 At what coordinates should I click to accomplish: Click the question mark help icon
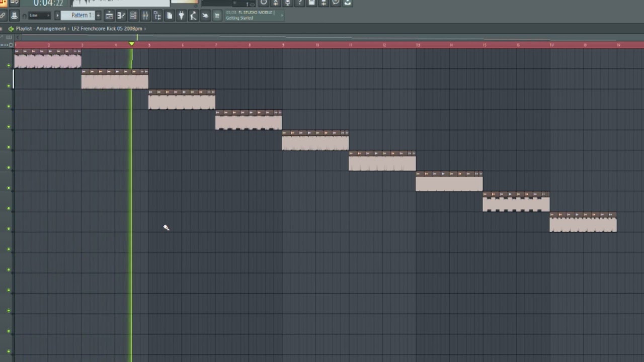300,3
